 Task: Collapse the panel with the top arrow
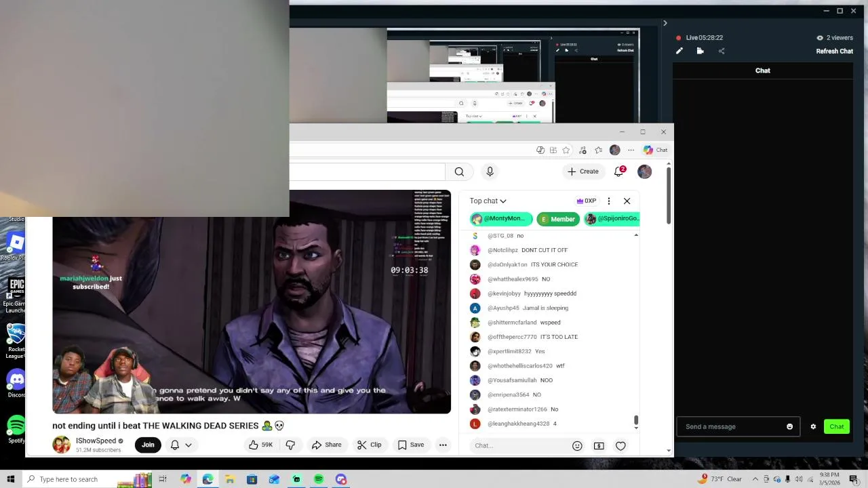(665, 23)
